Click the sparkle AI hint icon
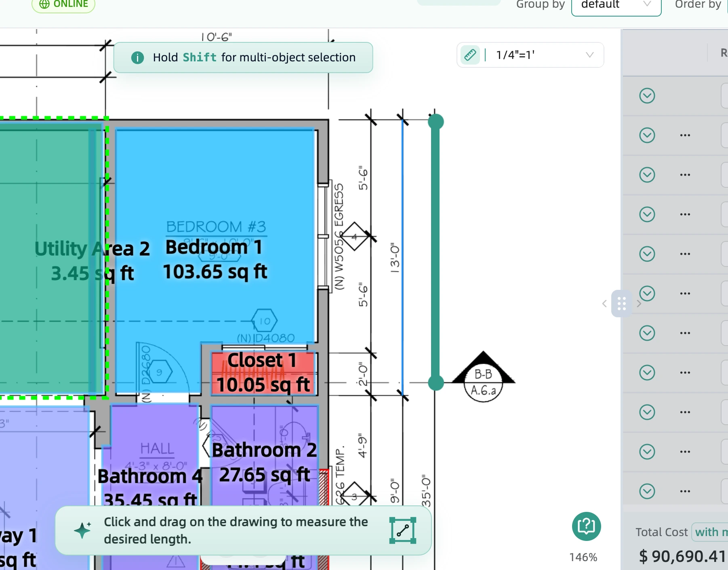 [x=83, y=530]
